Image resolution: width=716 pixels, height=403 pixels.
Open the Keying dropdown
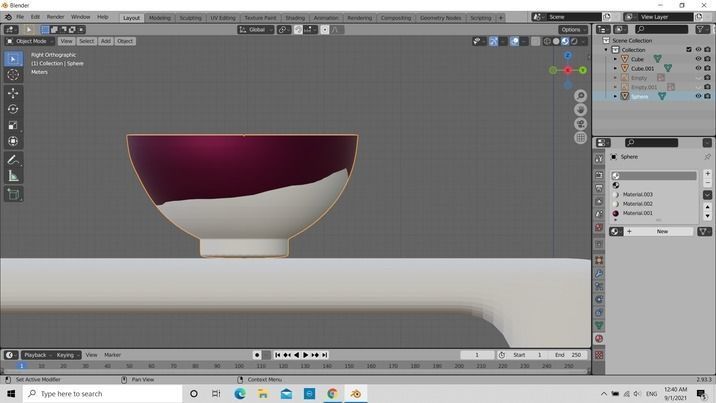66,355
